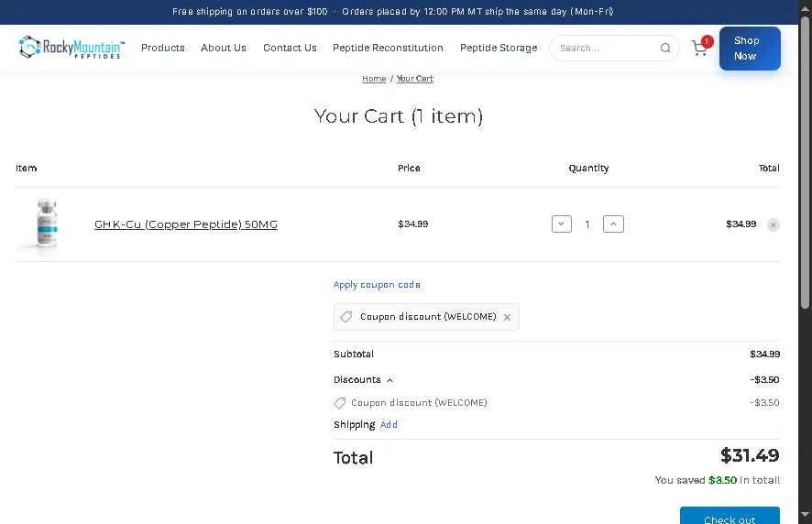Go to Peptide Reconstitution page
Screen dimensions: 812x524
click(388, 48)
